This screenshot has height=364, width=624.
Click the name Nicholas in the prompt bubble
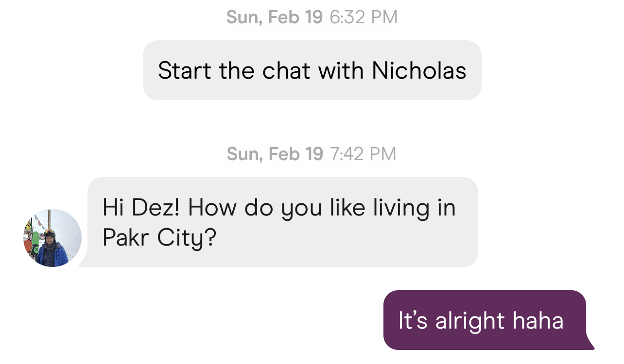[419, 70]
